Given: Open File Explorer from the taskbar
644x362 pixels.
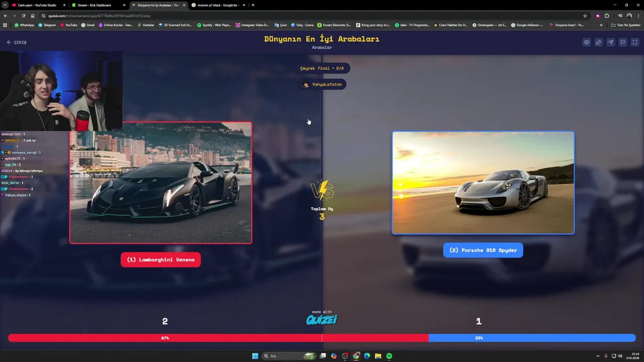Looking at the screenshot, I should pos(378,356).
